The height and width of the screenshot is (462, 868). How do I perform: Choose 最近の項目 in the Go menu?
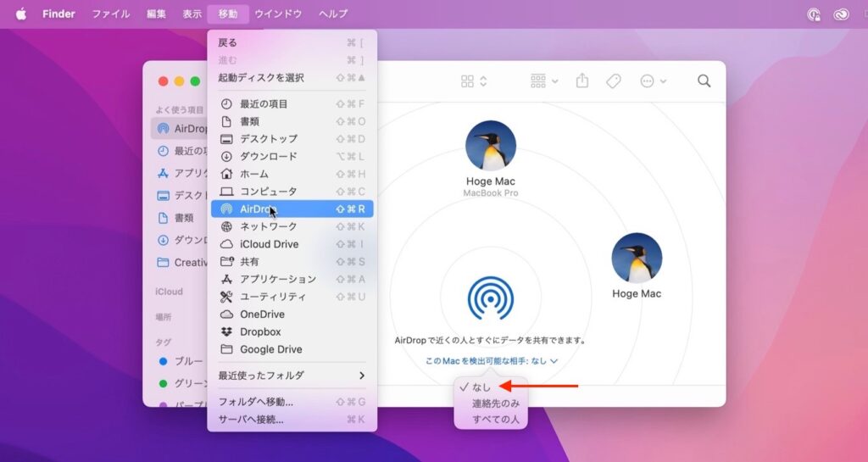tap(292, 104)
